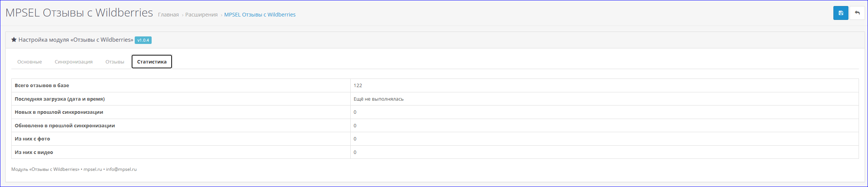The width and height of the screenshot is (868, 187).
Task: Click the Из них с видео row
Action: [x=435, y=152]
